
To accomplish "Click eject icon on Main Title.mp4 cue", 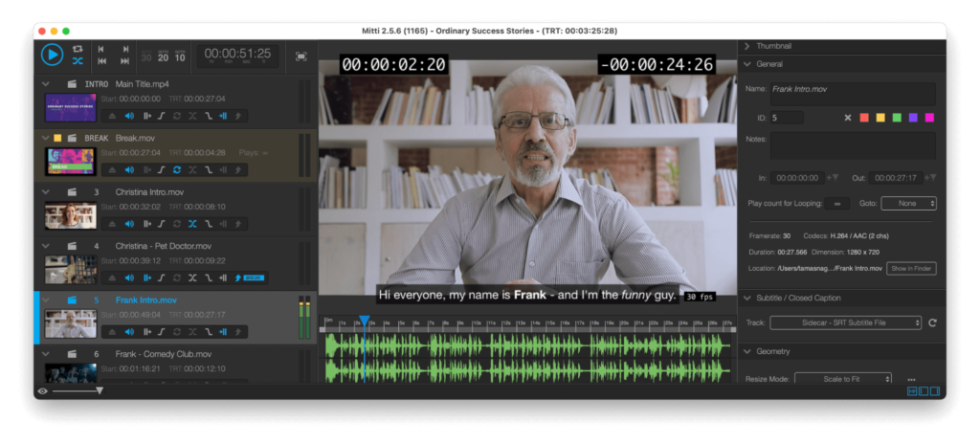I will tap(112, 116).
